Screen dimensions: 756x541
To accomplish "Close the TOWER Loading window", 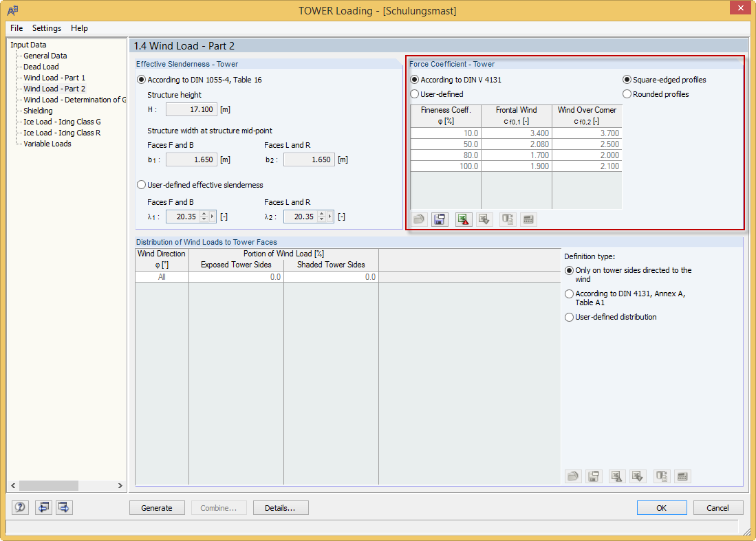I will click(741, 8).
